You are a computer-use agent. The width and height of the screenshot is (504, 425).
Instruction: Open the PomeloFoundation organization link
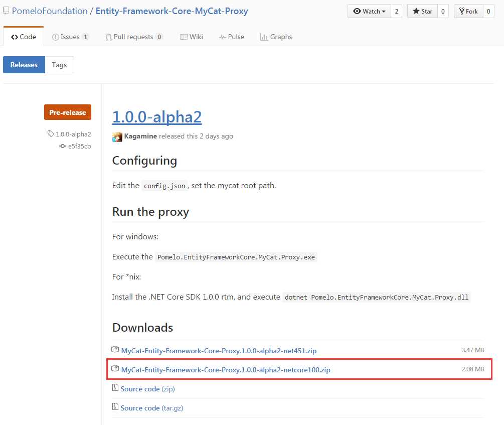click(x=50, y=11)
